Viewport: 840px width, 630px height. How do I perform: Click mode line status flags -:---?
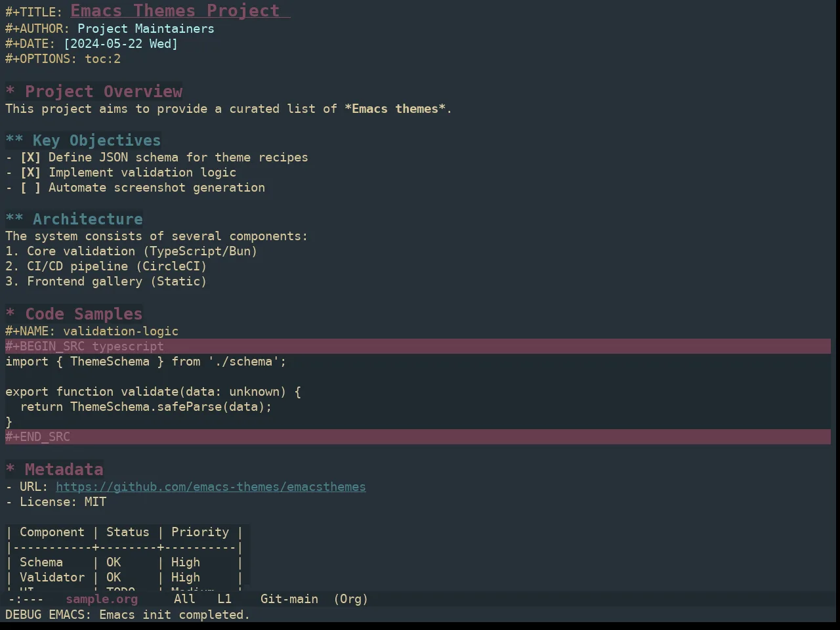26,599
